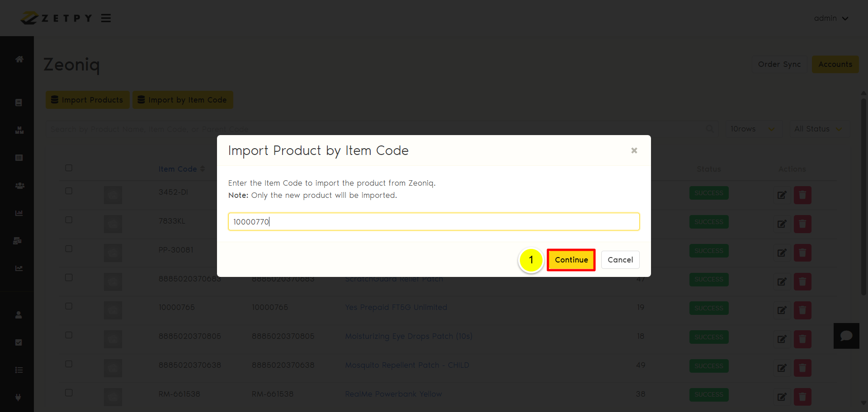Screen dimensions: 868x412
Task: Edit the Moisturizing Eye Drops Patch row
Action: tap(782, 339)
